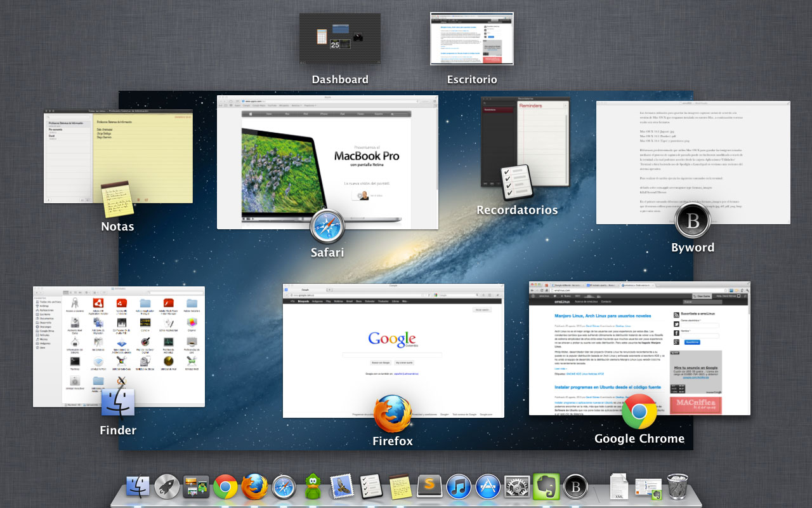
Task: Switch to the Escritorio desktop space
Action: pos(471,38)
